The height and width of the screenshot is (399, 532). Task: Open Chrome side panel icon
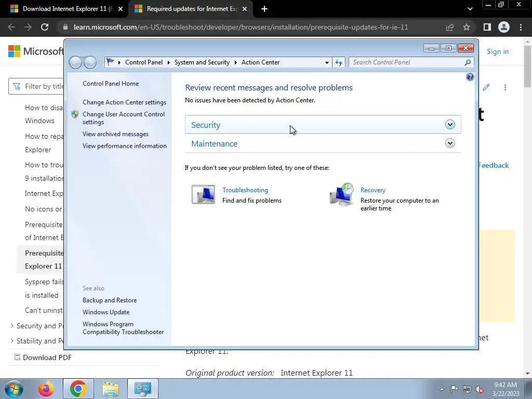[x=487, y=27]
